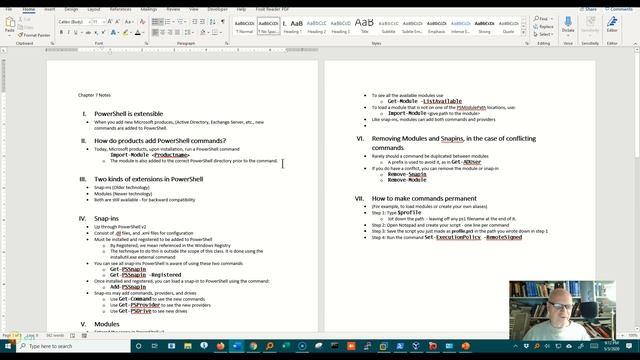This screenshot has height=360, width=640.
Task: Click the numbering list icon
Action: pos(168,22)
